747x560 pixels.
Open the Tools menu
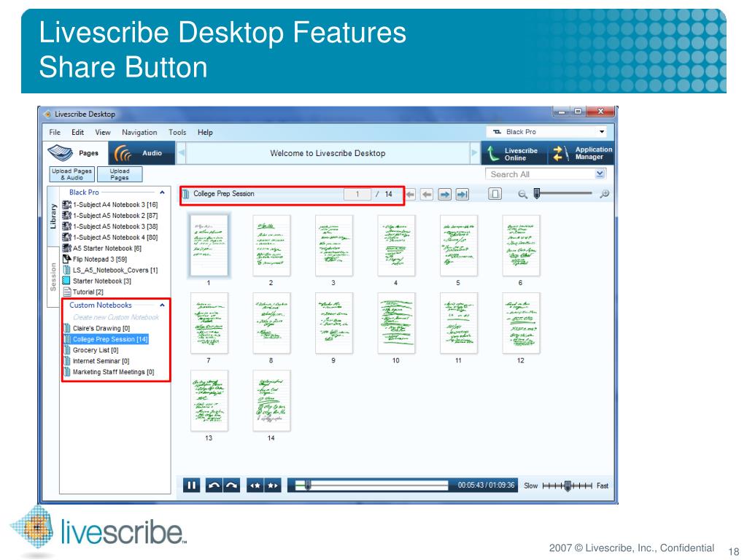[x=177, y=133]
